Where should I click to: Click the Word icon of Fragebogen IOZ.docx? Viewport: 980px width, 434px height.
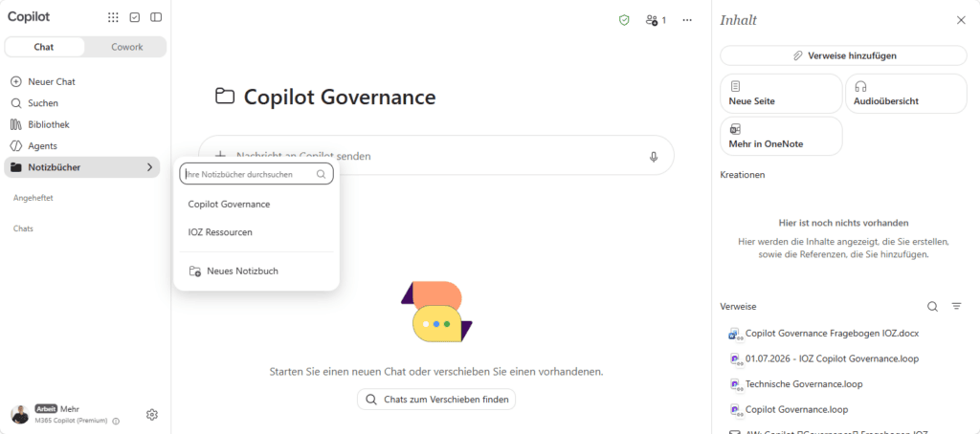click(735, 334)
